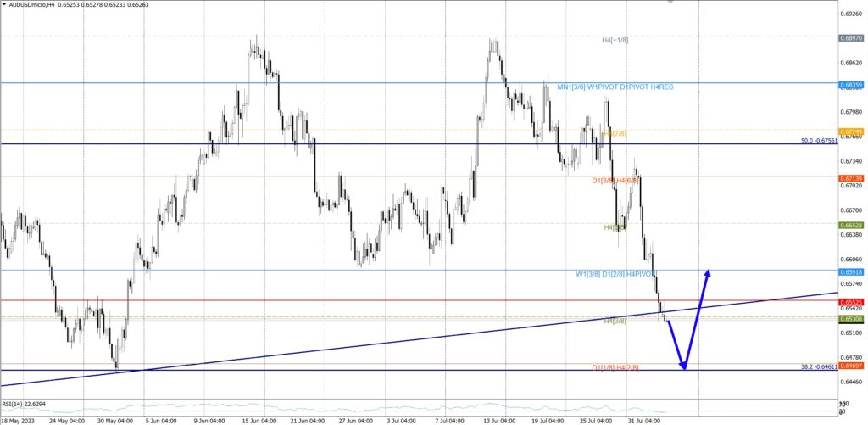Click the orange 0.64697 price tag

(x=851, y=366)
